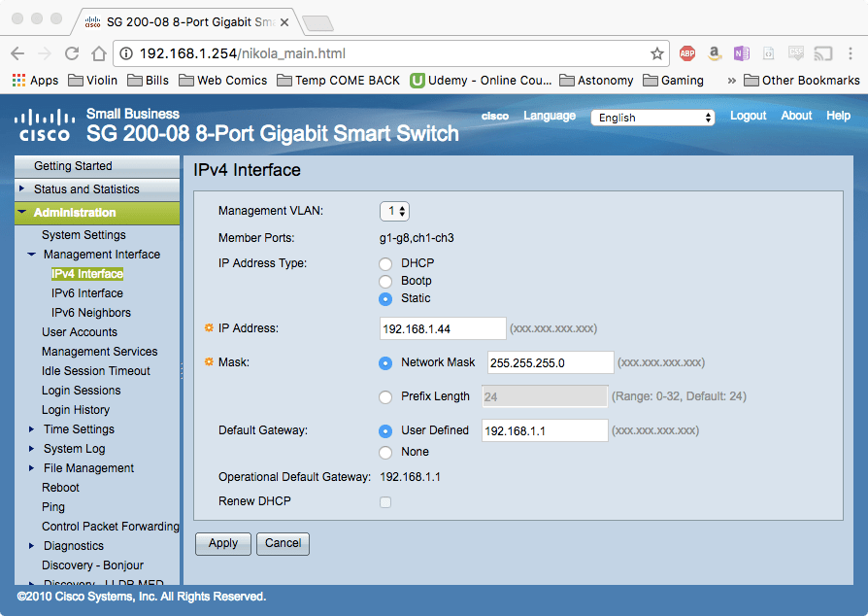Open the Violin bookmarks folder

92,81
